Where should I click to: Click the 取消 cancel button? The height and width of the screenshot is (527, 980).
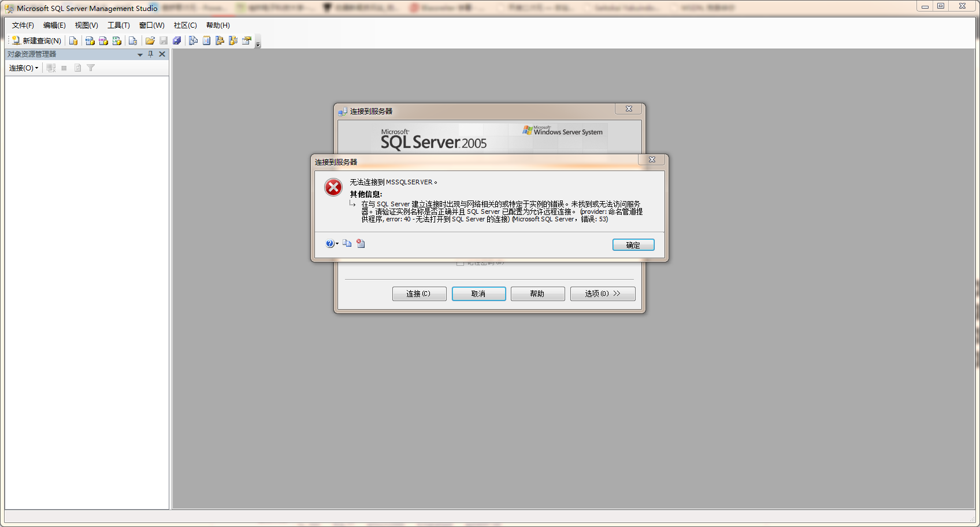478,294
